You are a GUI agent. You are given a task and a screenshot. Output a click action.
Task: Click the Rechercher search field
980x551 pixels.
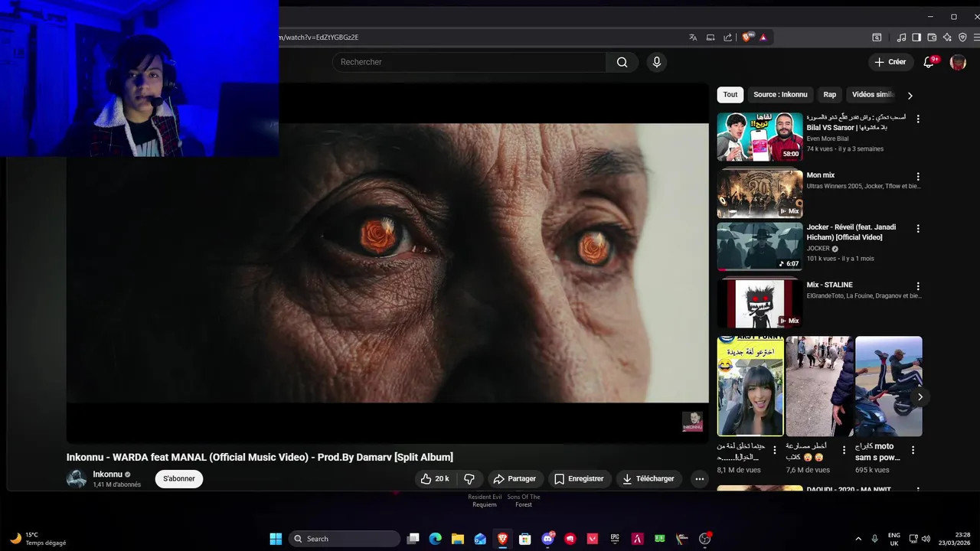tap(469, 62)
